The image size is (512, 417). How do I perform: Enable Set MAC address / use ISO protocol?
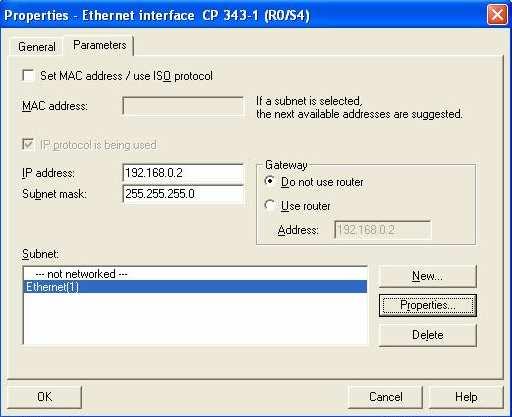28,75
